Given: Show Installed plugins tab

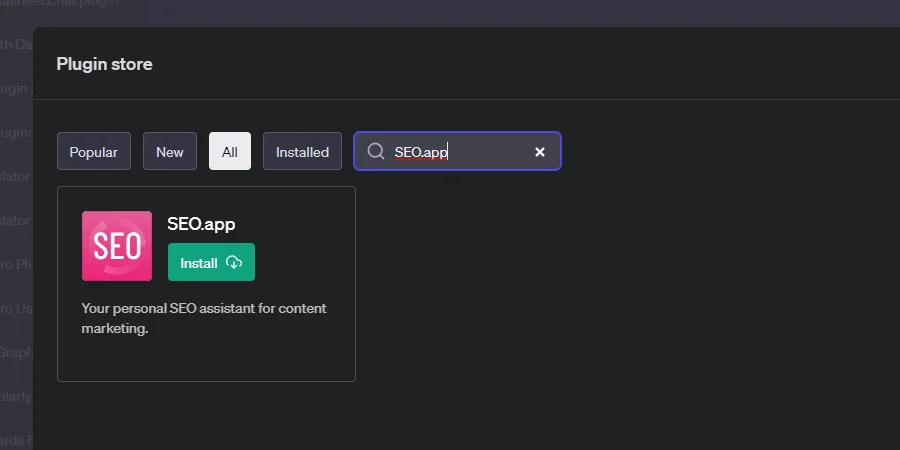Looking at the screenshot, I should tap(302, 152).
